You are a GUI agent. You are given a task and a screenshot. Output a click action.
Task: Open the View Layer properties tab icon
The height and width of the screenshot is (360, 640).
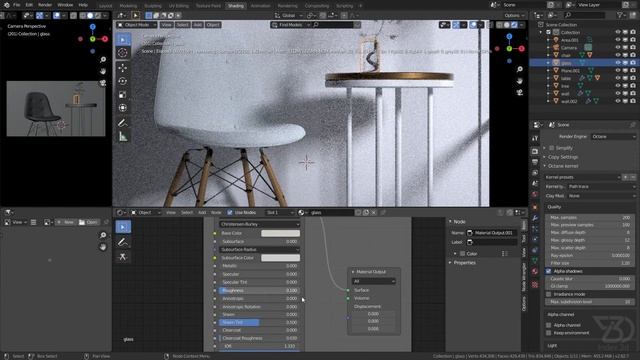[x=535, y=173]
